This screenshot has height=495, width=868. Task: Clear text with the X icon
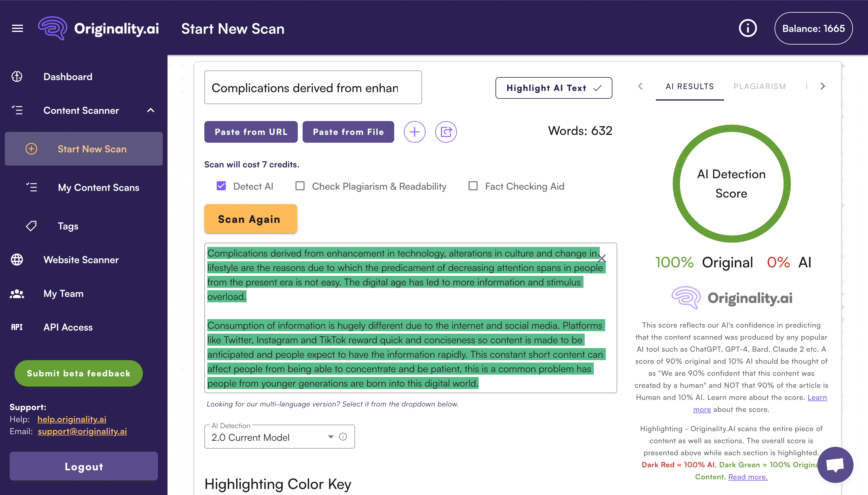point(602,258)
